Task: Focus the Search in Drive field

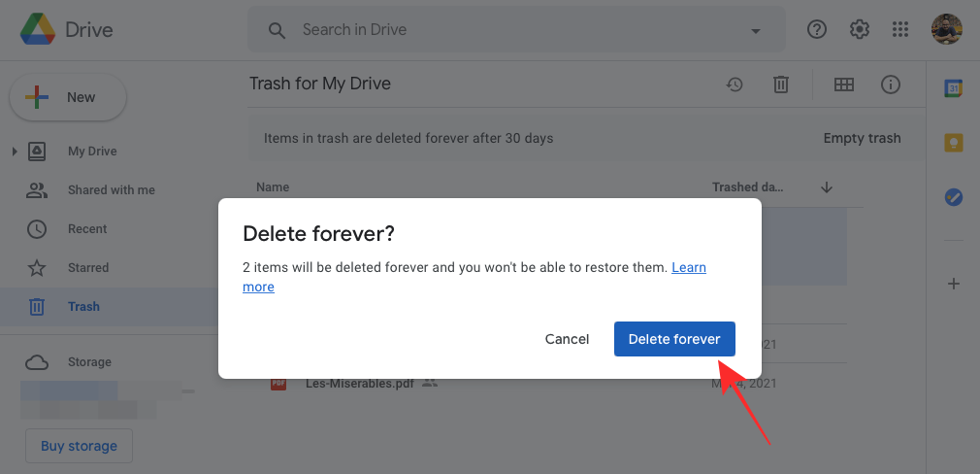Action: coord(517,29)
